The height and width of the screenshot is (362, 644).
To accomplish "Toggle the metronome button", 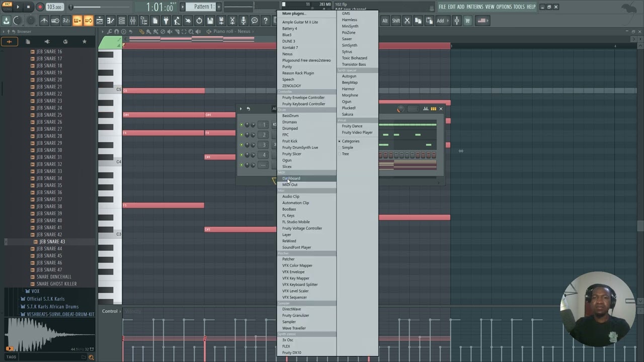I will (x=44, y=21).
